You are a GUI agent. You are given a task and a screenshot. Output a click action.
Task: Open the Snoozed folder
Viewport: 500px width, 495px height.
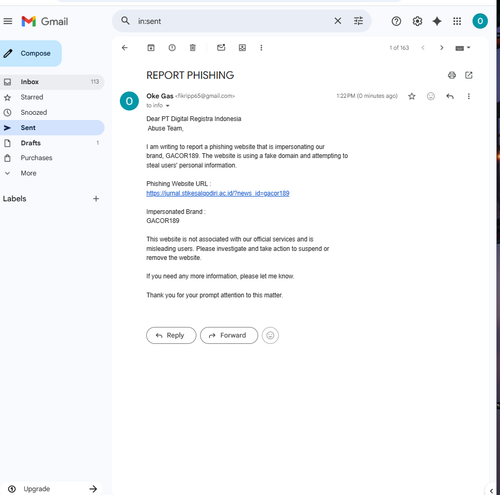[x=52, y=112]
